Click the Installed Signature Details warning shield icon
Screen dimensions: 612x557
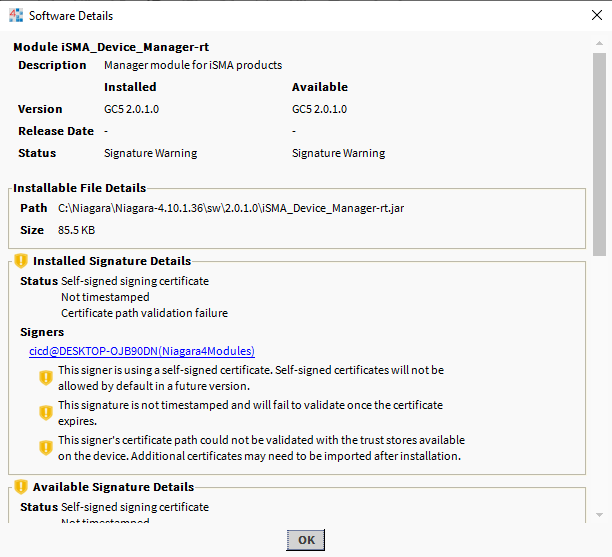click(x=21, y=261)
